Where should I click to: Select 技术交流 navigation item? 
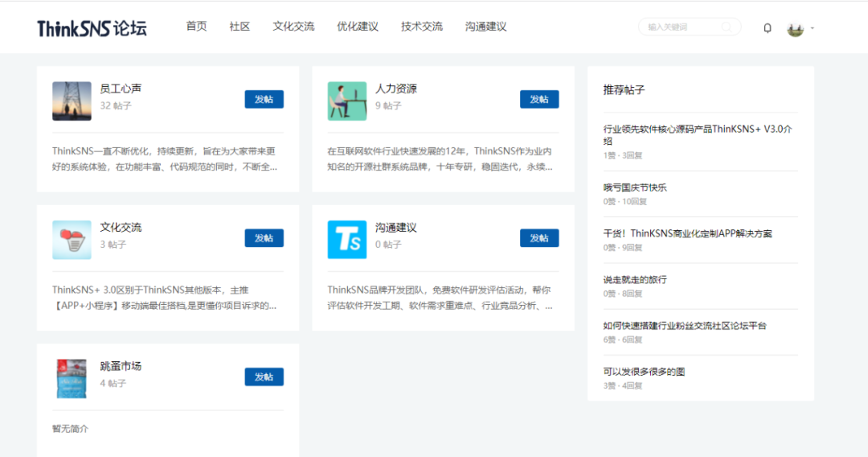(x=422, y=27)
